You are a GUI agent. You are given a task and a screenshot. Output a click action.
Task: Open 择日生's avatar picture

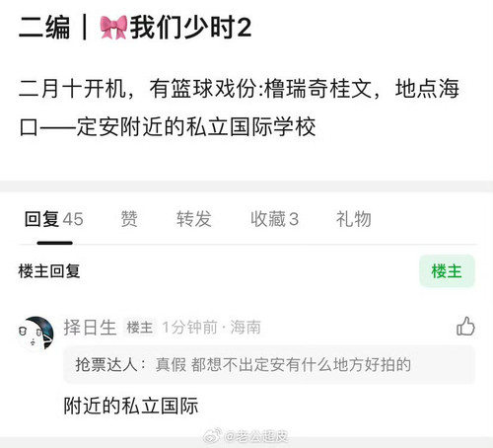point(35,334)
